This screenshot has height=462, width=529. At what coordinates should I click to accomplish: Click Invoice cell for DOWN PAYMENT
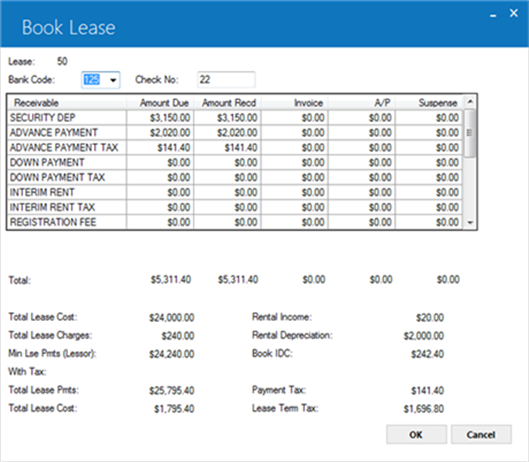pyautogui.click(x=294, y=162)
